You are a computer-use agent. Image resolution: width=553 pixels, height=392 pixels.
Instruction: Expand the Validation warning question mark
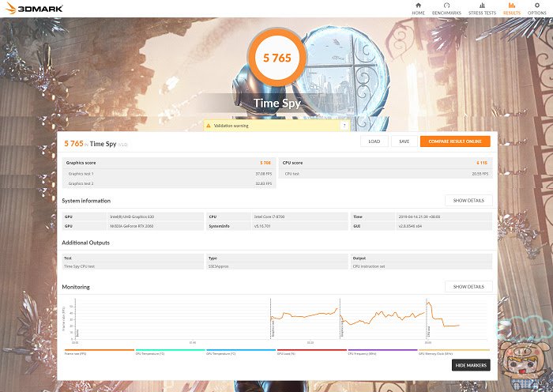344,126
